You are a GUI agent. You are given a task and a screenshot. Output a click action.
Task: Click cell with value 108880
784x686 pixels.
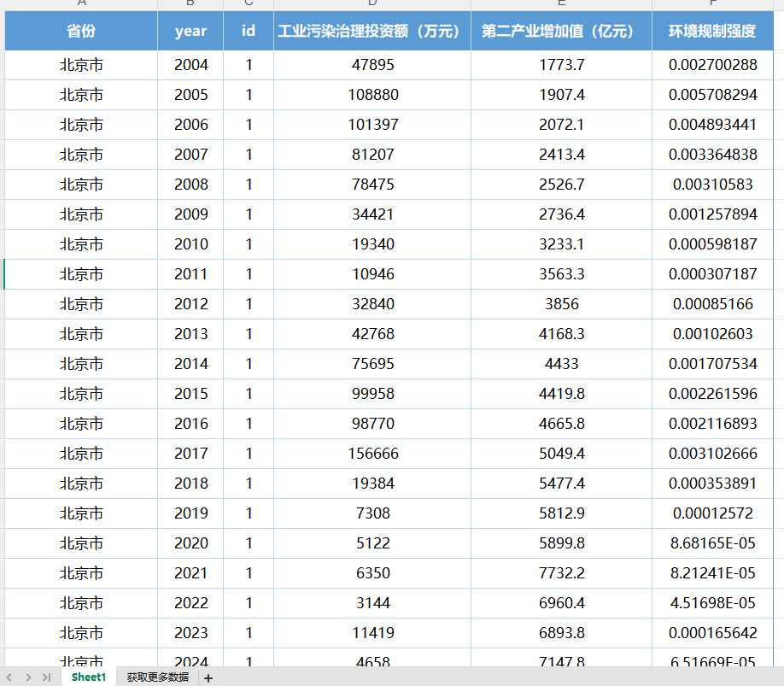[372, 95]
